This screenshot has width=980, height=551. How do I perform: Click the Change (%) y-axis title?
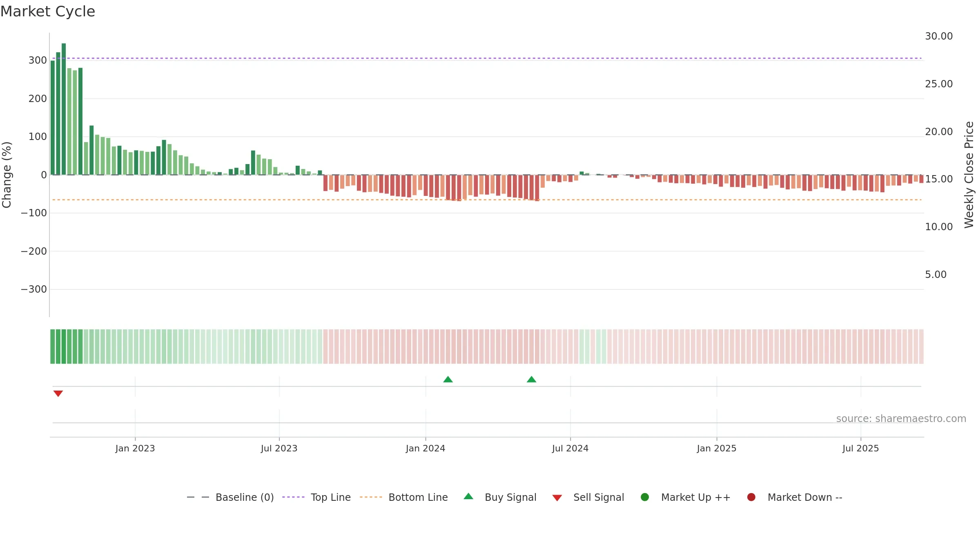click(x=7, y=175)
